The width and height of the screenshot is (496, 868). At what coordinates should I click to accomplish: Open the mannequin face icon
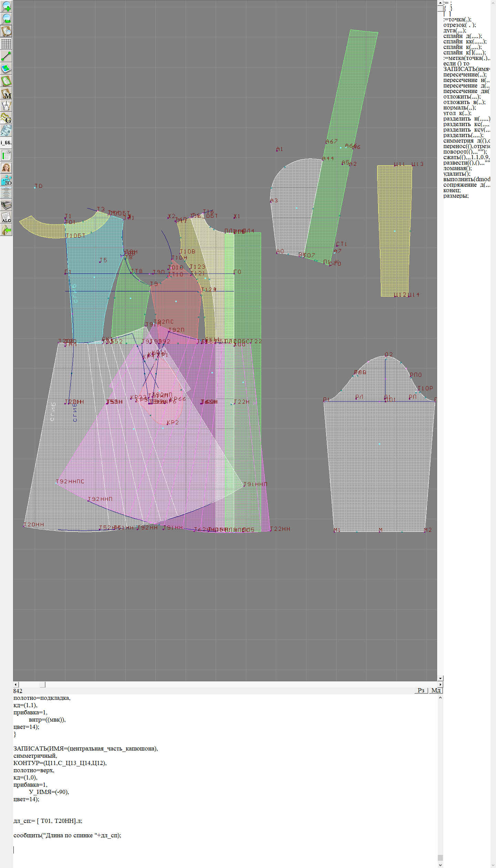pos(6,168)
